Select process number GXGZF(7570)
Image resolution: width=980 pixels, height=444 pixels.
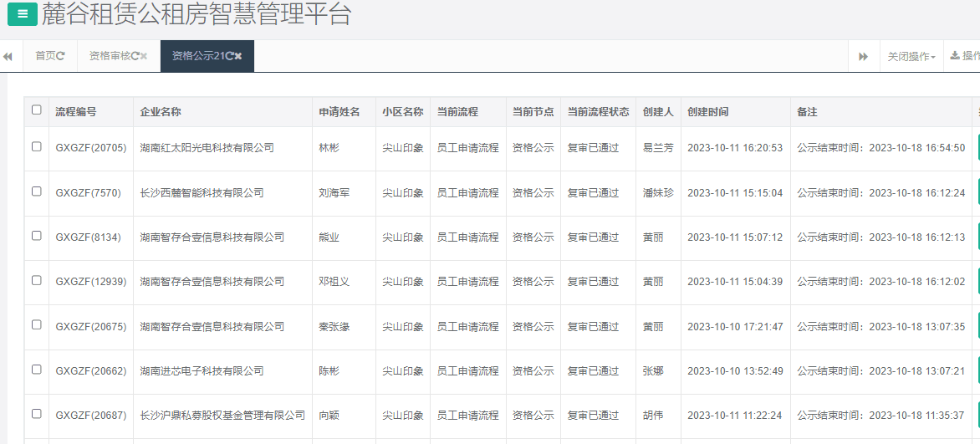pyautogui.click(x=88, y=192)
